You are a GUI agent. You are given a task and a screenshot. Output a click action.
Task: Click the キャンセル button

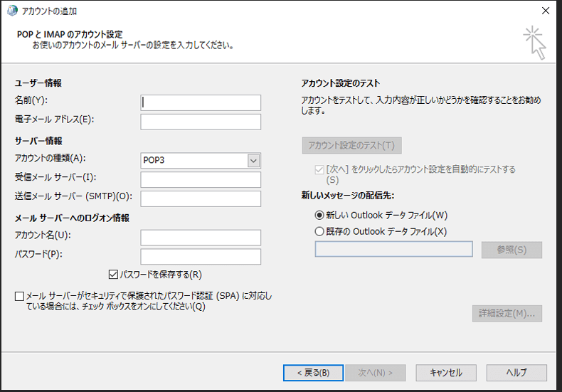point(445,373)
